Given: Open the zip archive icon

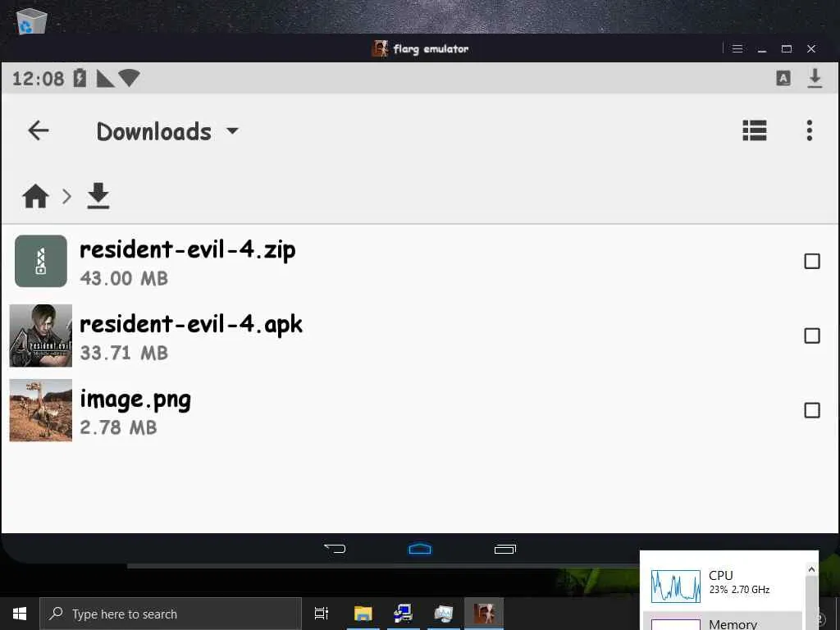Looking at the screenshot, I should pos(41,261).
